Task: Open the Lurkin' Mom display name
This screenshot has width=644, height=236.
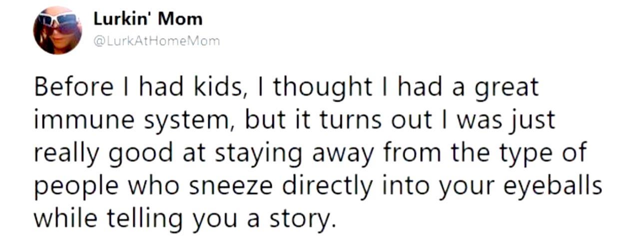Action: [x=148, y=19]
